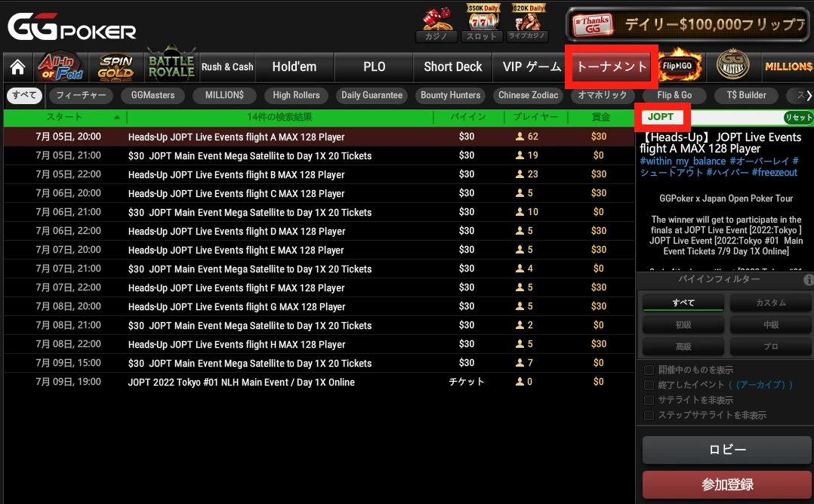Open the アーカイブ link
The height and width of the screenshot is (504, 814).
click(761, 385)
